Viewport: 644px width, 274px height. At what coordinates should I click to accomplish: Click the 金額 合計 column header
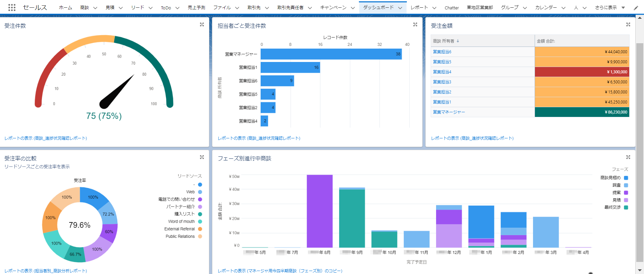coord(582,41)
